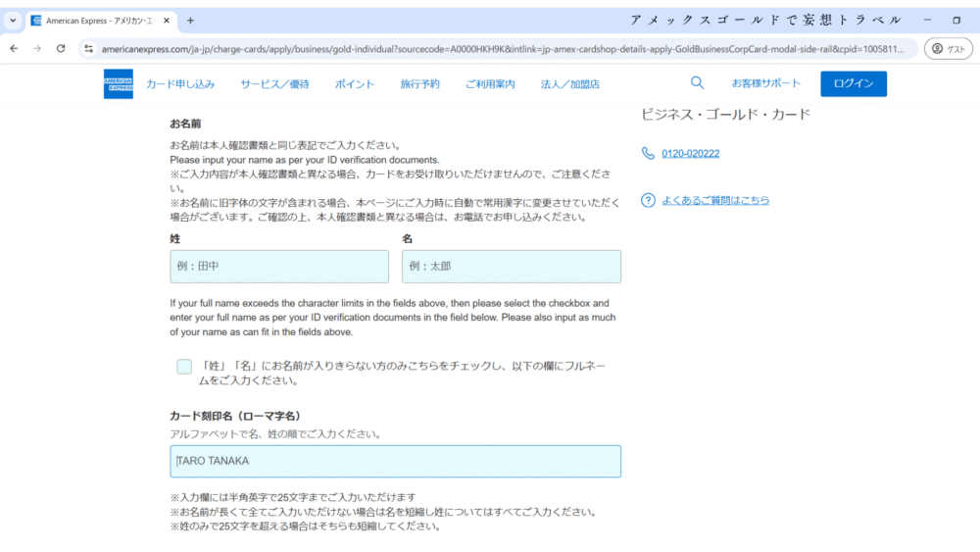Click the アルファベットで名、姓の順 instruction text

pos(275,433)
